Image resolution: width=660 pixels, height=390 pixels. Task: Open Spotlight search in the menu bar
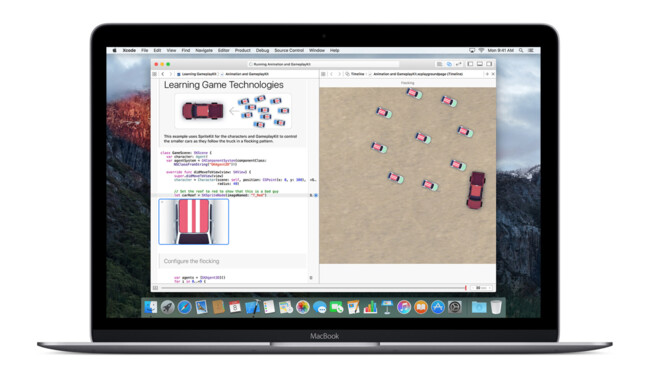(x=521, y=50)
